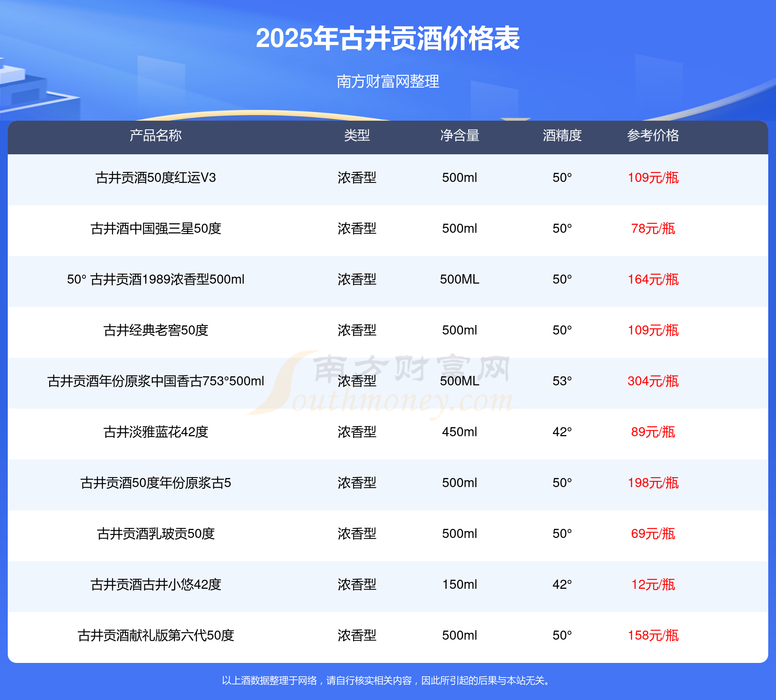Click the 500ml net content for 红运V3
Viewport: 776px width, 700px height.
pos(460,178)
